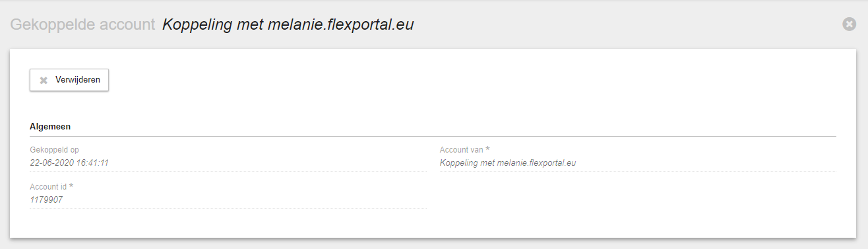
Task: Click the dotted underline beneath Account van value
Action: click(x=638, y=171)
